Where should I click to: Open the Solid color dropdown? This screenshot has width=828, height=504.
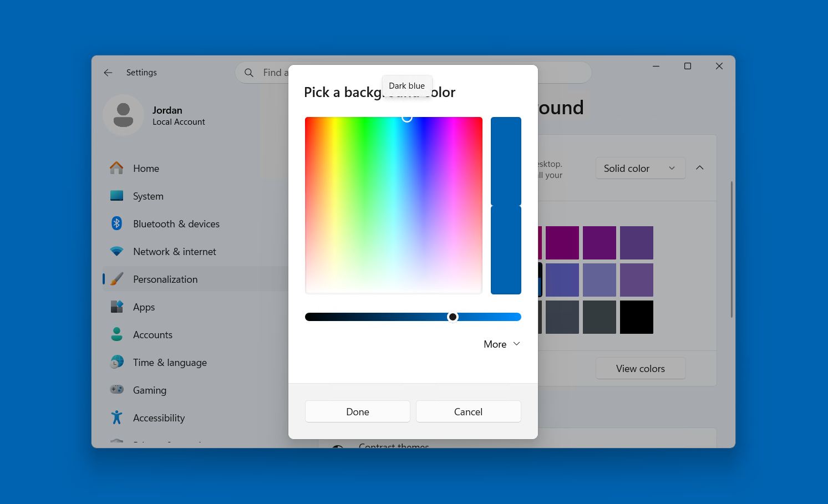tap(641, 168)
